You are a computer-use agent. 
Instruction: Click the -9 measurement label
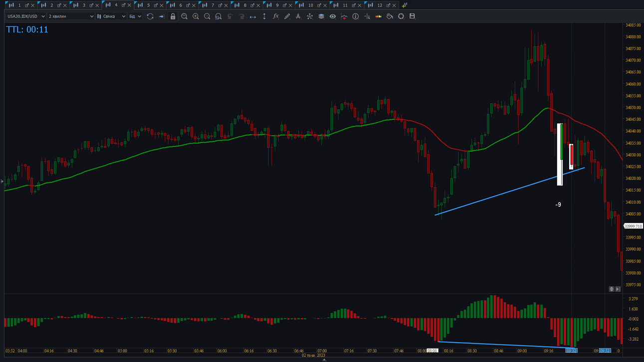click(558, 205)
